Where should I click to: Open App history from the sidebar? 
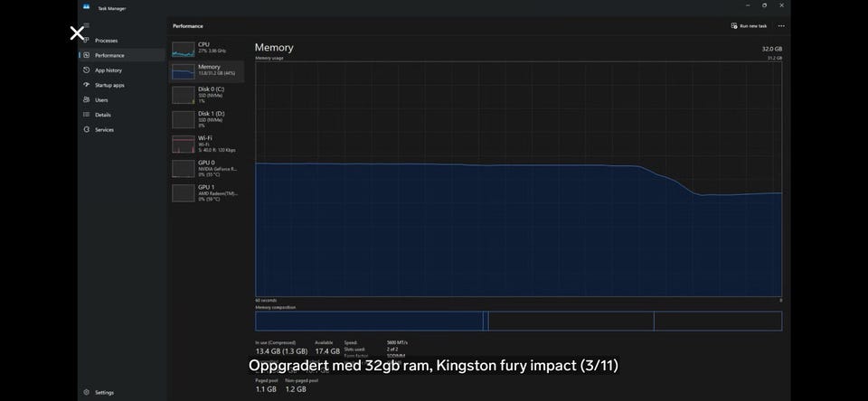tap(122, 70)
